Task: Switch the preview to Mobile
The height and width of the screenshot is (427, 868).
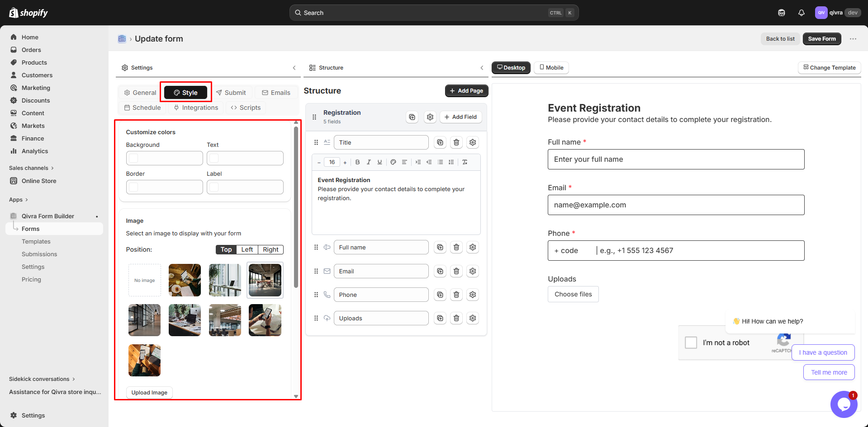Action: tap(551, 68)
